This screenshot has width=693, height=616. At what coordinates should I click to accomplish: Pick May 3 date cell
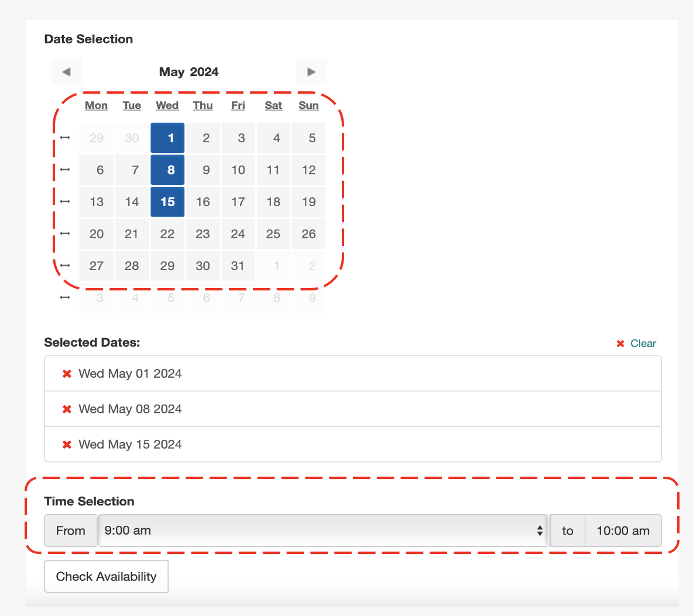[x=238, y=138]
